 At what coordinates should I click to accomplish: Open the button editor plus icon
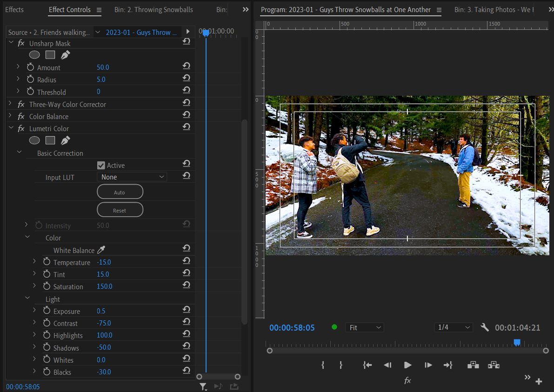pos(539,381)
